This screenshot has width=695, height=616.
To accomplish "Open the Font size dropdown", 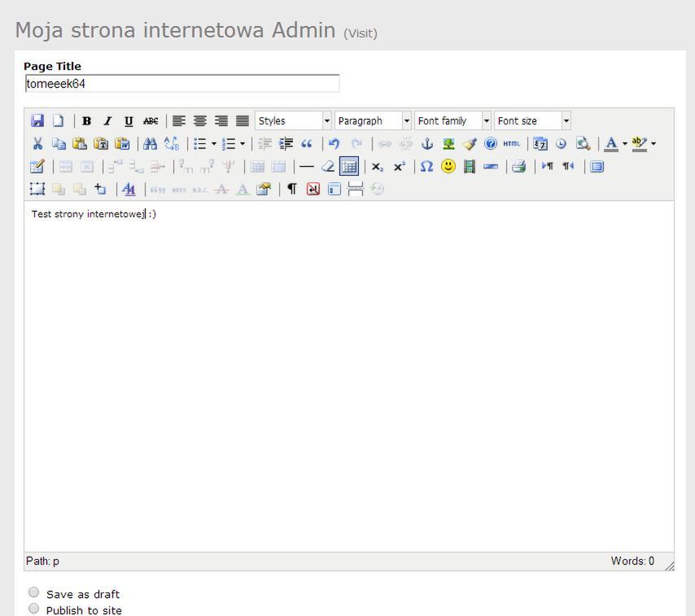I will [532, 120].
